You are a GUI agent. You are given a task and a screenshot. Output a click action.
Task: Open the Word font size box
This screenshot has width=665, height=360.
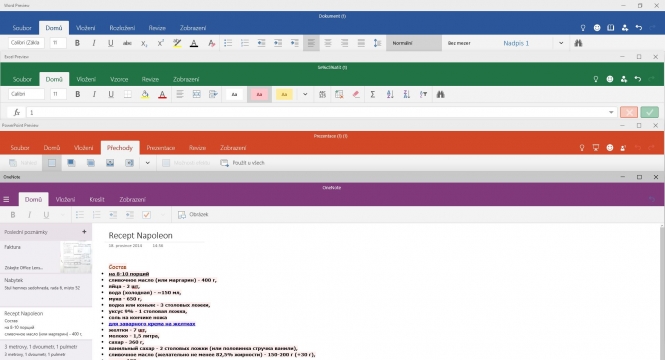pyautogui.click(x=58, y=43)
